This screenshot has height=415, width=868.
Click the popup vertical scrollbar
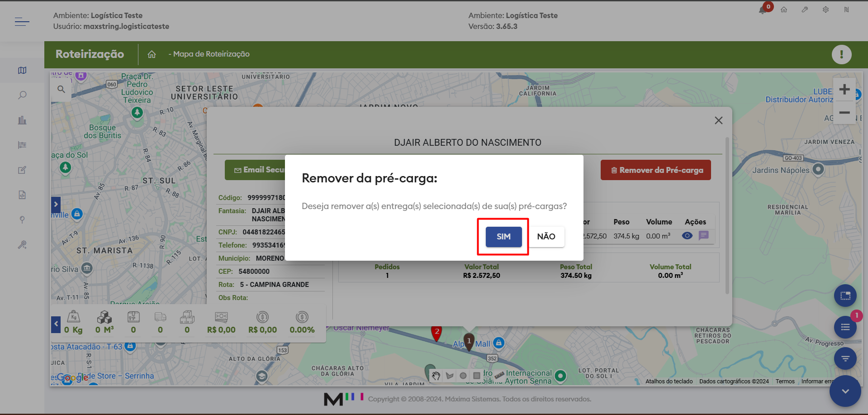pyautogui.click(x=727, y=215)
